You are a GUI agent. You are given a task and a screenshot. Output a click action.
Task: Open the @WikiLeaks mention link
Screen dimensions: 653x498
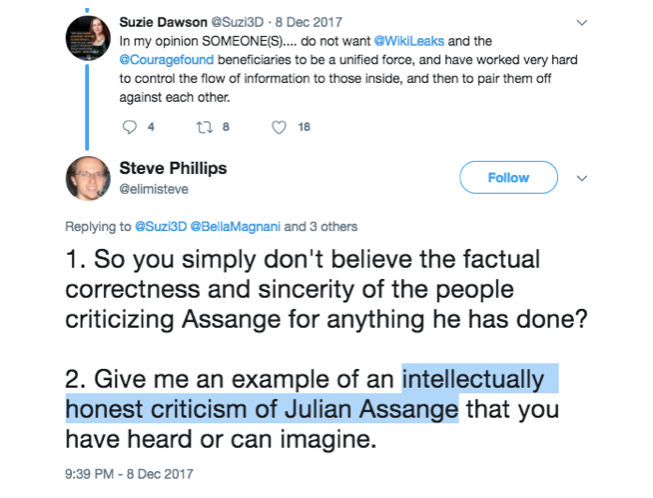409,41
